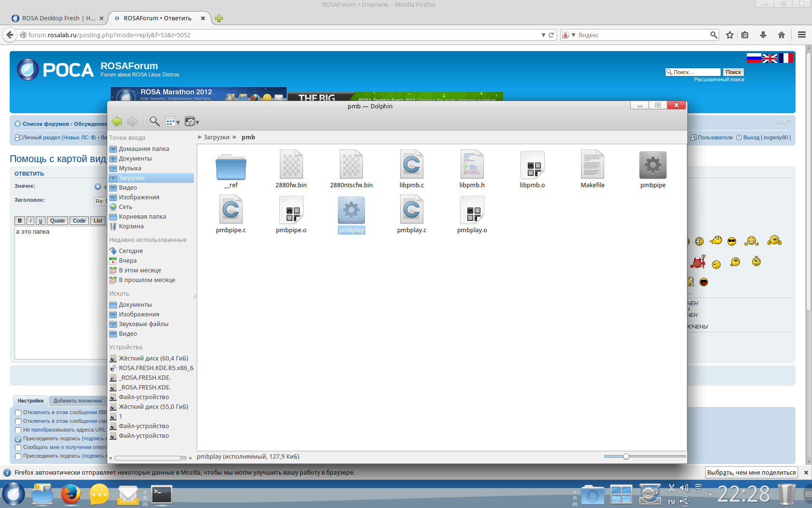Open the Yandex search engine dropdown
The height and width of the screenshot is (508, 812).
(x=568, y=35)
